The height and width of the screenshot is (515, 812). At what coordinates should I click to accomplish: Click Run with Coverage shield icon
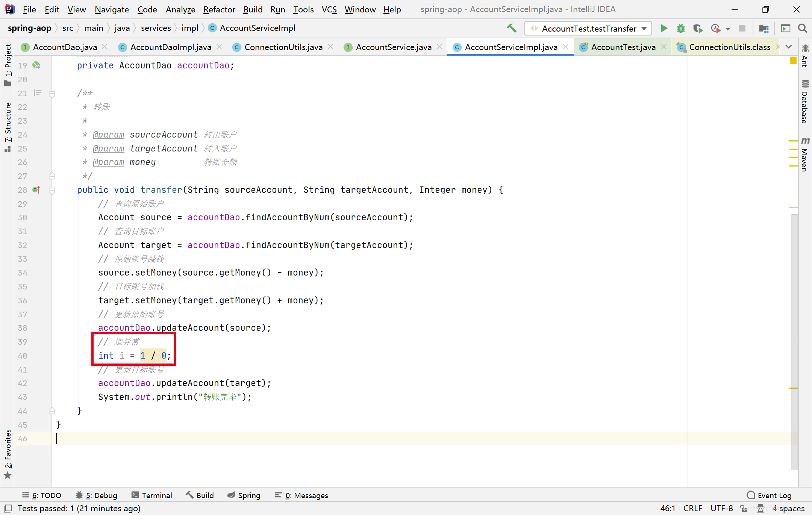pyautogui.click(x=698, y=28)
